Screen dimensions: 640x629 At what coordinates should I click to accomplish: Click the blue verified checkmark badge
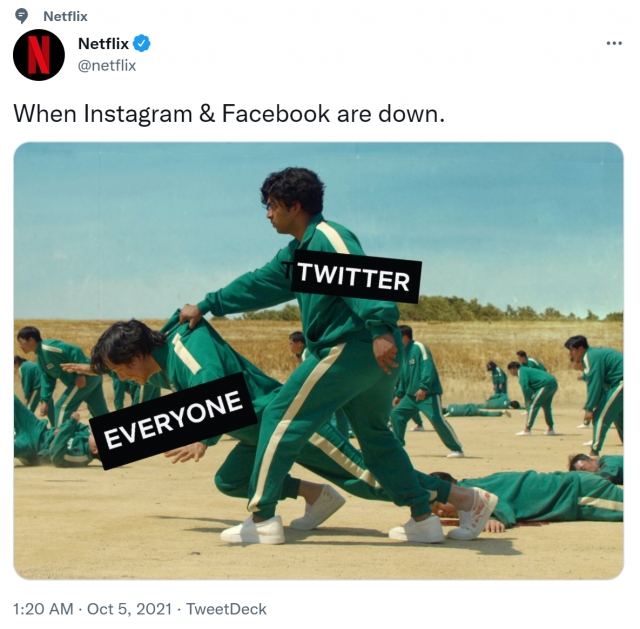click(x=142, y=44)
